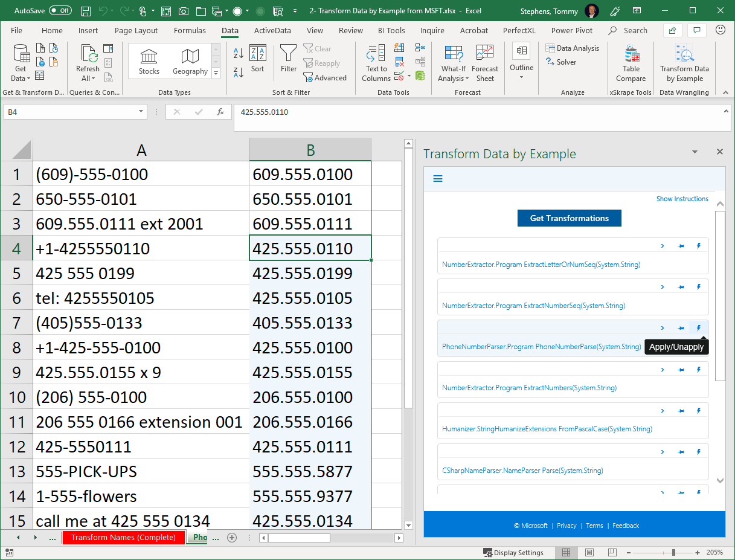Select the Stocks data type
The image size is (735, 560).
point(149,62)
